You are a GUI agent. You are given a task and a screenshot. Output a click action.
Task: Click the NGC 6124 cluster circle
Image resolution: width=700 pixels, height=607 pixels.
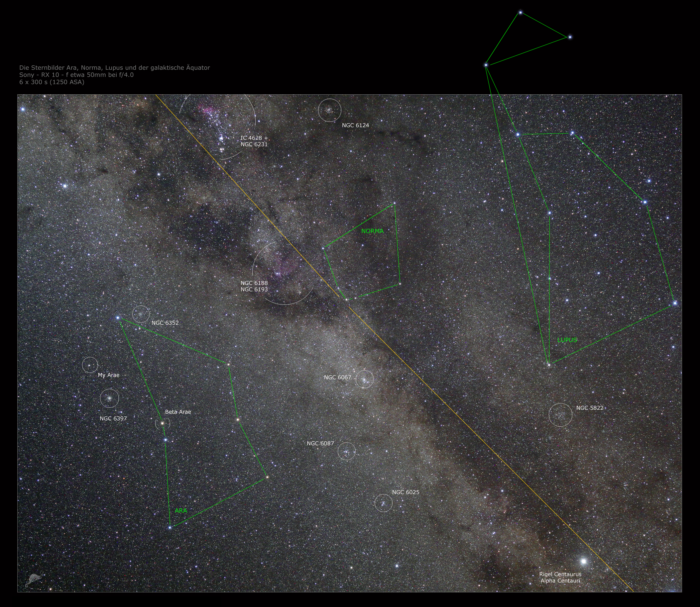pos(329,110)
